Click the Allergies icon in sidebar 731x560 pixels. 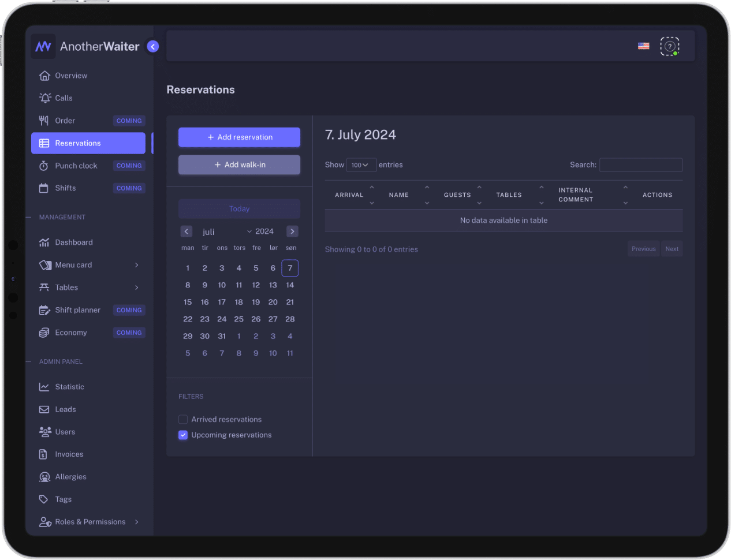(44, 477)
